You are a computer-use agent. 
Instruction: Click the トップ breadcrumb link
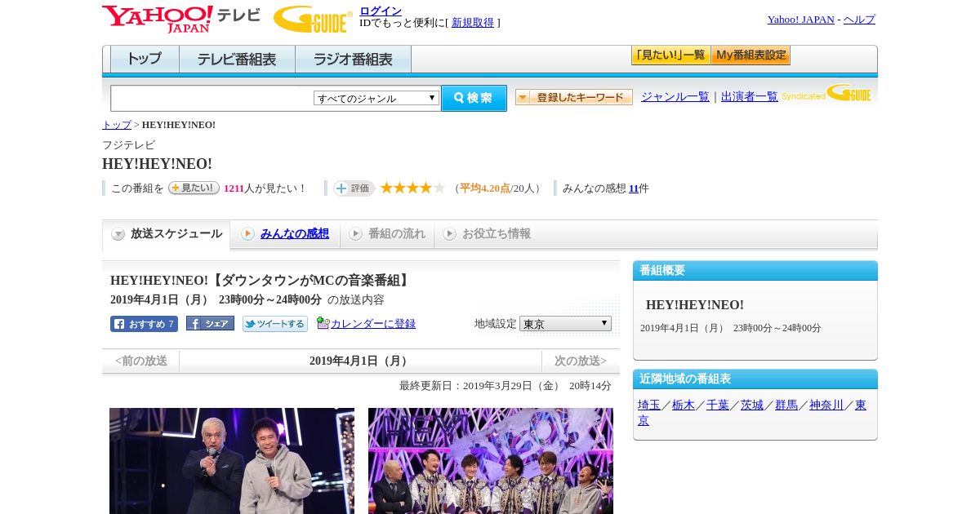[x=117, y=125]
